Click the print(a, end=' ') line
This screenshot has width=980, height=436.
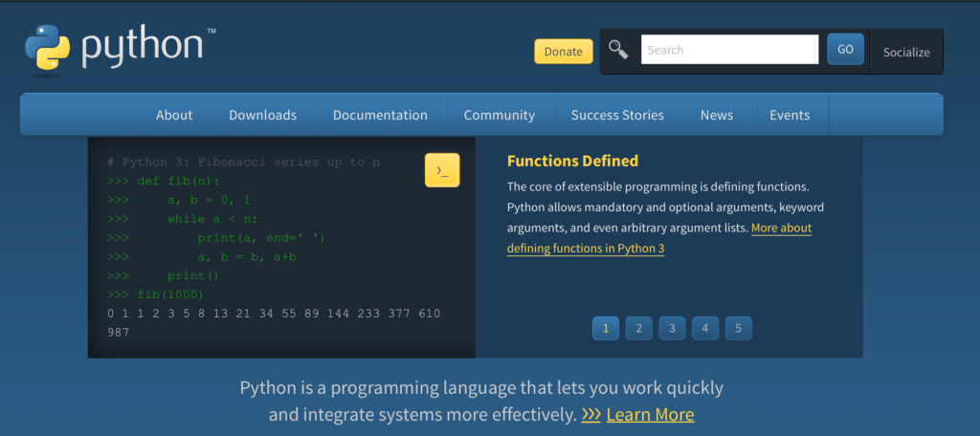pyautogui.click(x=215, y=238)
